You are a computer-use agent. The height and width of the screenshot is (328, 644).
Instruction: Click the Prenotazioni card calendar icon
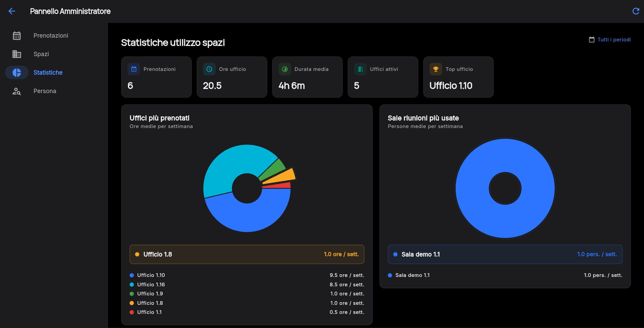[x=134, y=69]
